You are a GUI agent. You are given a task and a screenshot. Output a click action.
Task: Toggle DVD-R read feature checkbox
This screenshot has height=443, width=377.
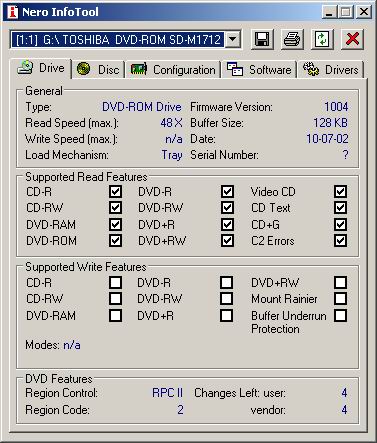click(227, 192)
